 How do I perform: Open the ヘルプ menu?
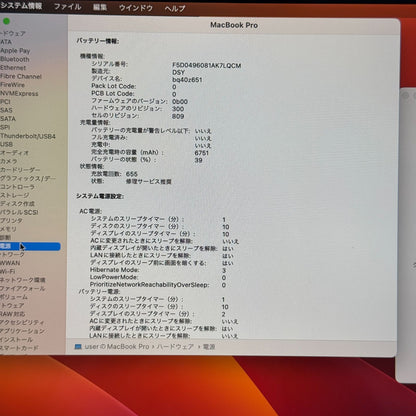tap(175, 8)
